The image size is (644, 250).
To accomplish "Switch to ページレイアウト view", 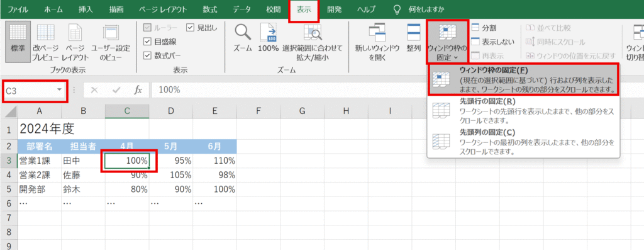I will coord(75,43).
